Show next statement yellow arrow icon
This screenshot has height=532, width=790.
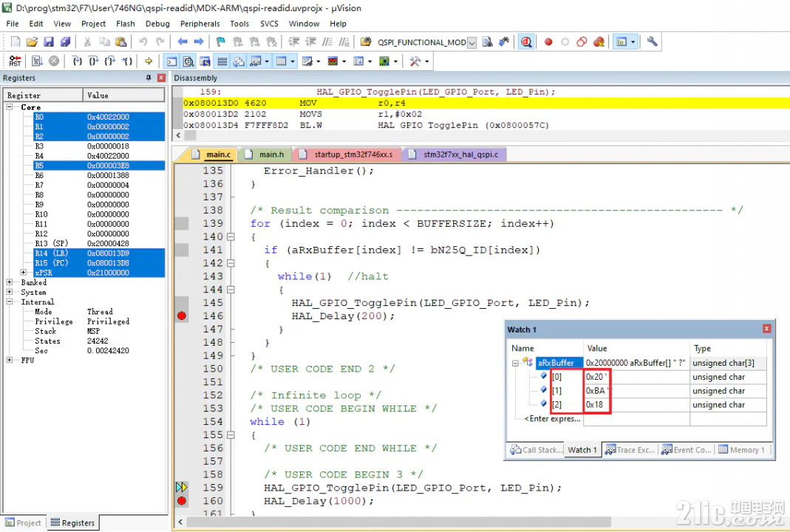coord(149,61)
